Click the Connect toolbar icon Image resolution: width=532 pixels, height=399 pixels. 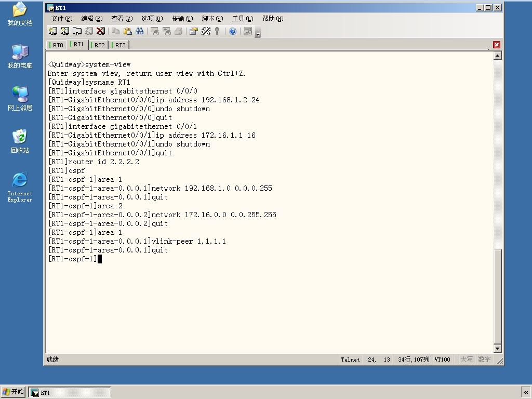[x=52, y=31]
